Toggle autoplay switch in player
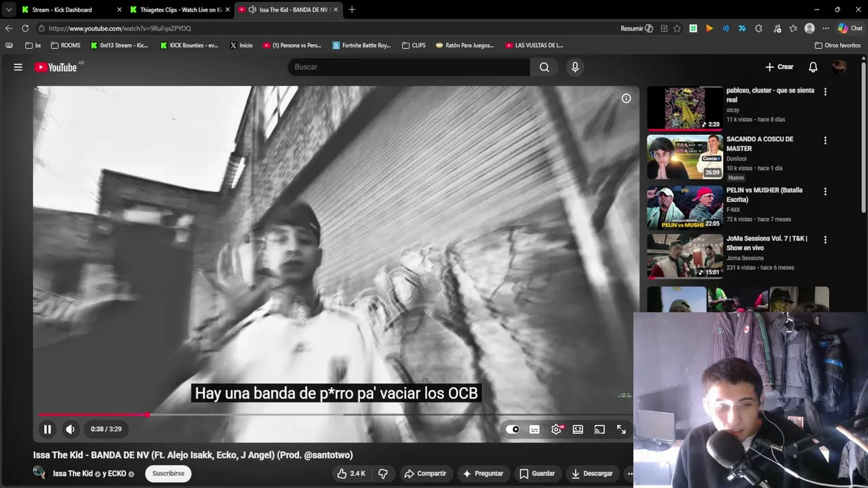The image size is (868, 488). [x=513, y=430]
